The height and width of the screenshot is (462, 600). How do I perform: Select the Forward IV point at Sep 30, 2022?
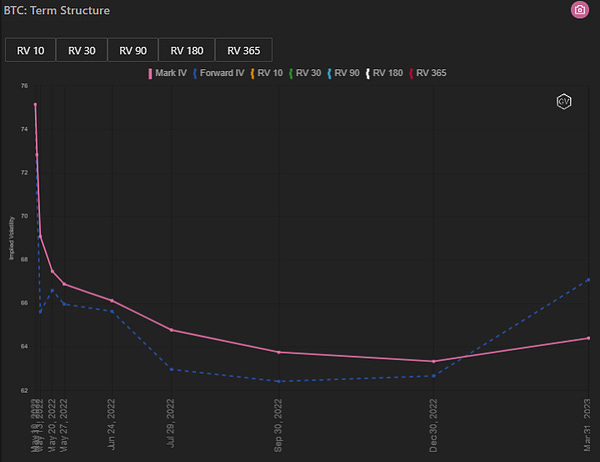point(279,381)
